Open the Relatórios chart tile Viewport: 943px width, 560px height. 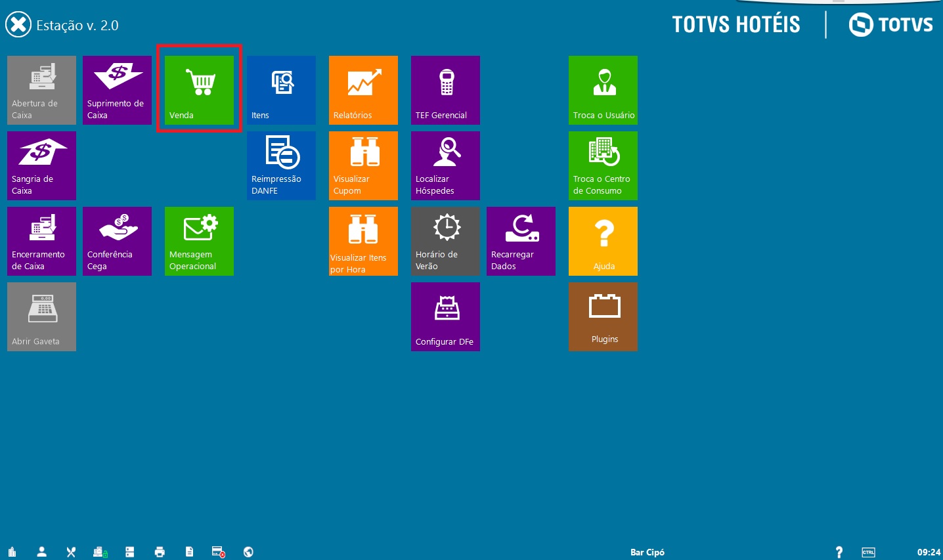(x=363, y=90)
